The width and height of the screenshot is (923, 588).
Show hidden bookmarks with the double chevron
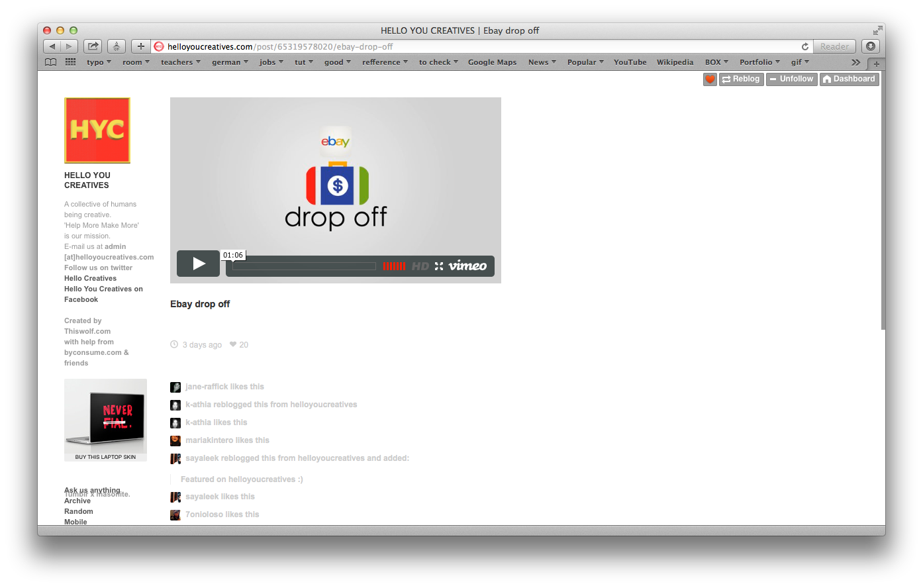tap(855, 62)
